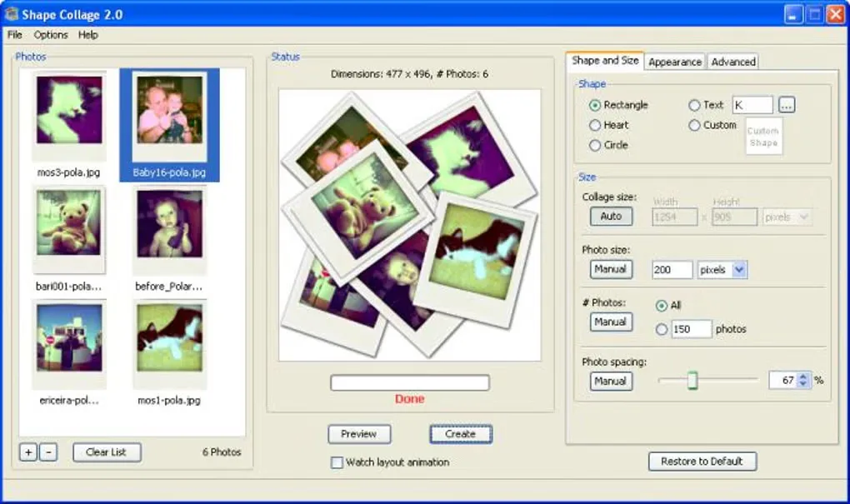Select the Heart shape radio button
Viewport: 850px width, 504px height.
click(x=595, y=125)
